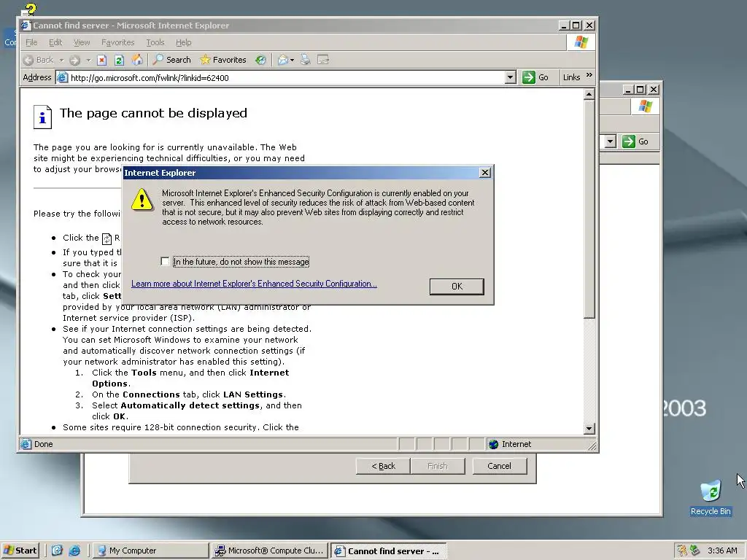Click the Mail envelope icon
Viewport: 747px width, 560px height.
pyautogui.click(x=283, y=60)
